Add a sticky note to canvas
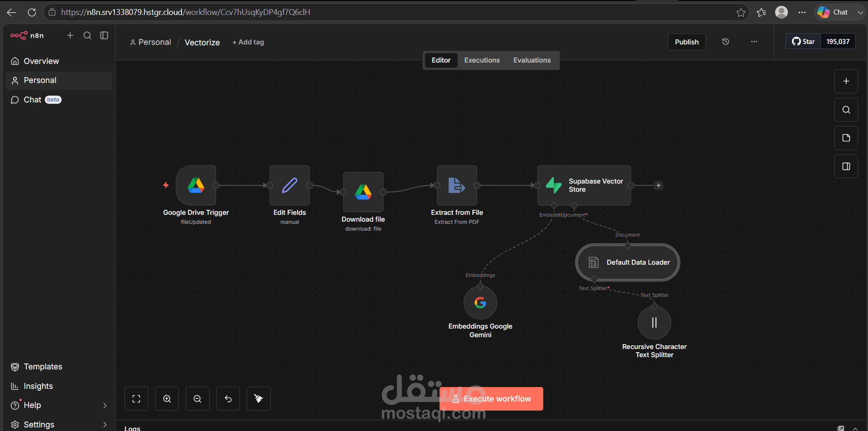The image size is (868, 431). (x=846, y=138)
